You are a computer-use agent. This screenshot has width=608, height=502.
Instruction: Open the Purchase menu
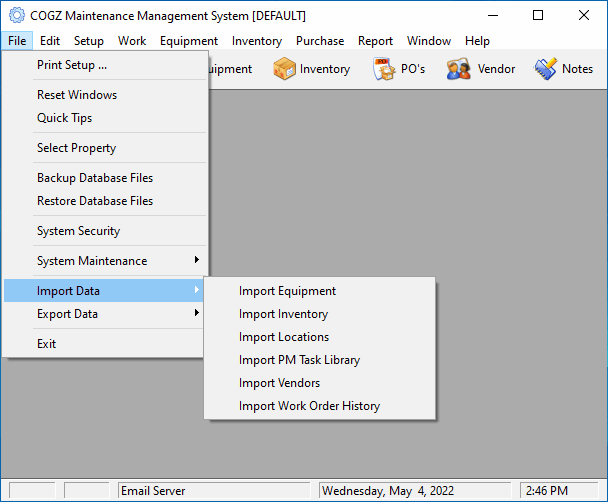(320, 41)
